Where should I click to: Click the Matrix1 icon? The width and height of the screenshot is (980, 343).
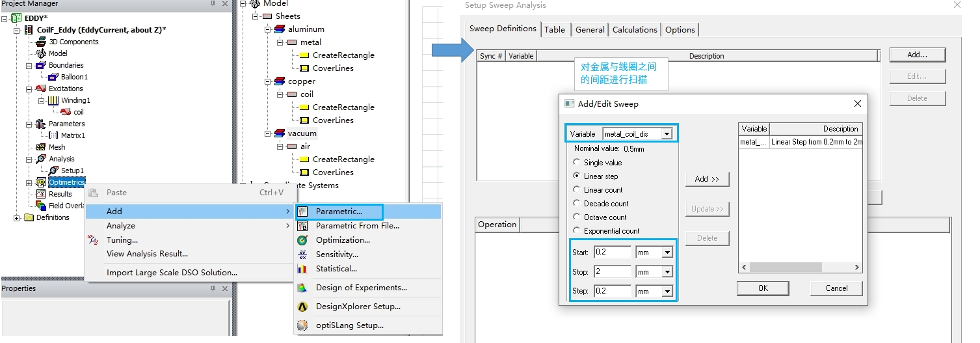click(x=53, y=135)
